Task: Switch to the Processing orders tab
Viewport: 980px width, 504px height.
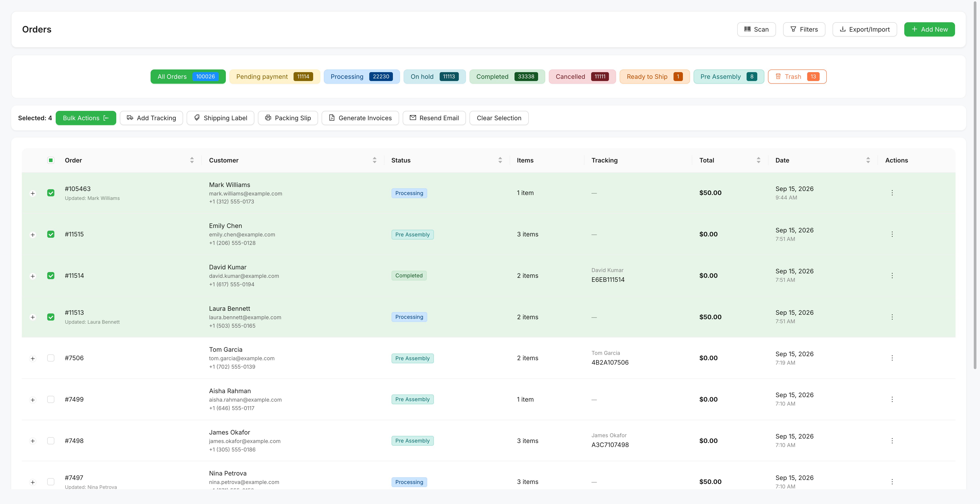Action: click(361, 76)
